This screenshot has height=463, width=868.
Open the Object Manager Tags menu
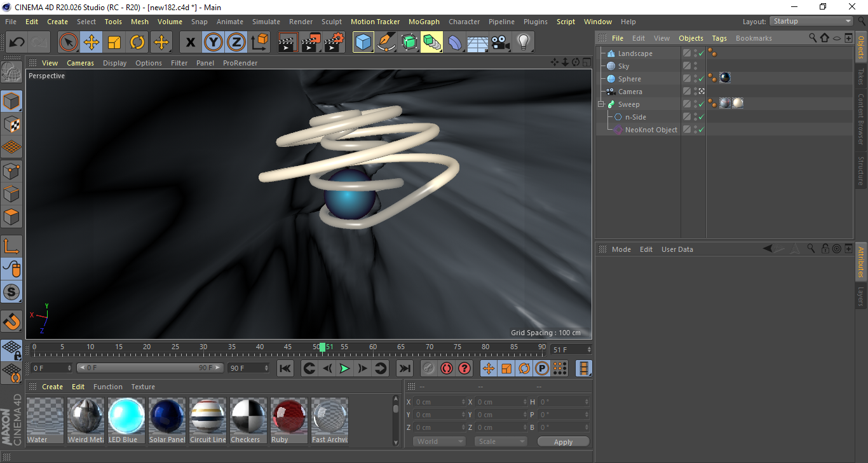click(719, 38)
